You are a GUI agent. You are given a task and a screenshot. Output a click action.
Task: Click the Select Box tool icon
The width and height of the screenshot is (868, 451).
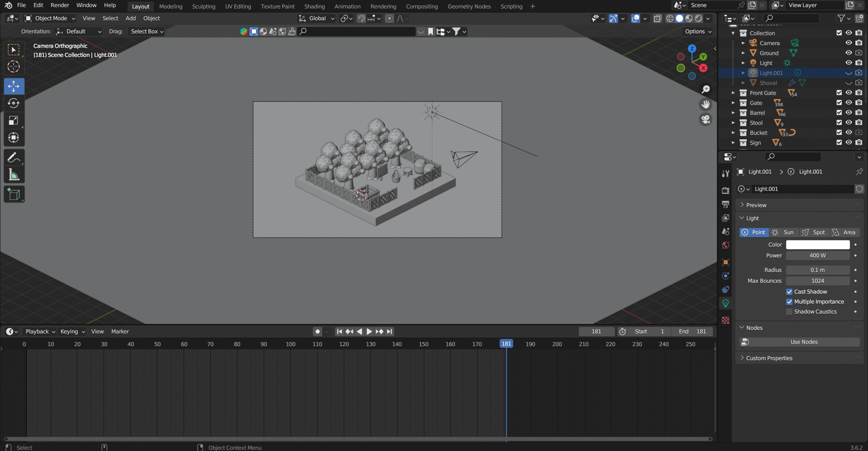point(14,50)
